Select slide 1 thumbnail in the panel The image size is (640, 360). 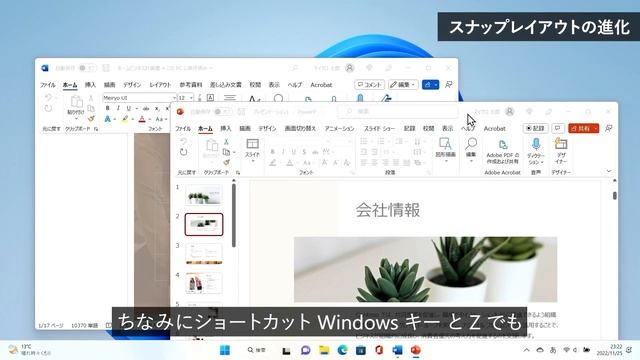point(204,195)
